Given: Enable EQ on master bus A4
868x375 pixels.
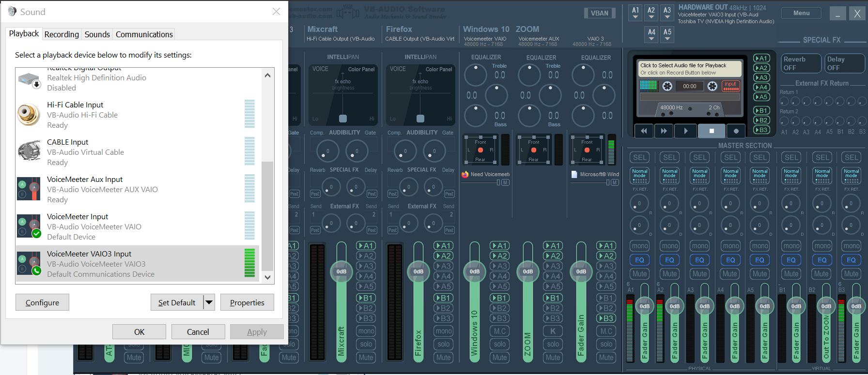Looking at the screenshot, I should tap(730, 260).
